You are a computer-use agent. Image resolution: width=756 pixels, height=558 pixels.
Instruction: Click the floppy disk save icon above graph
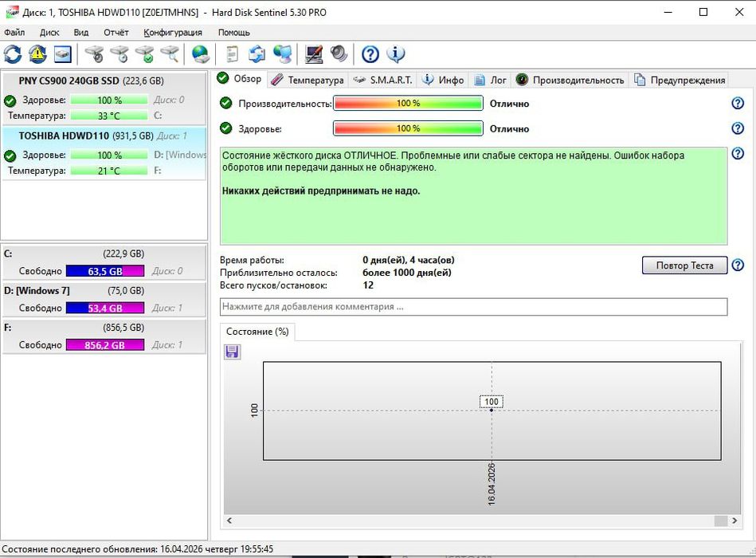[232, 352]
